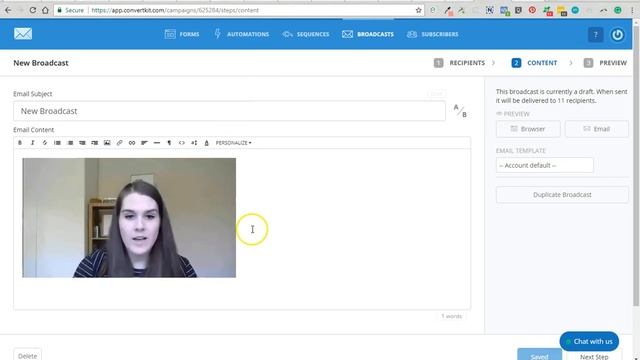Open the Email Template dropdown
Screen dimensions: 640x360
tap(544, 165)
